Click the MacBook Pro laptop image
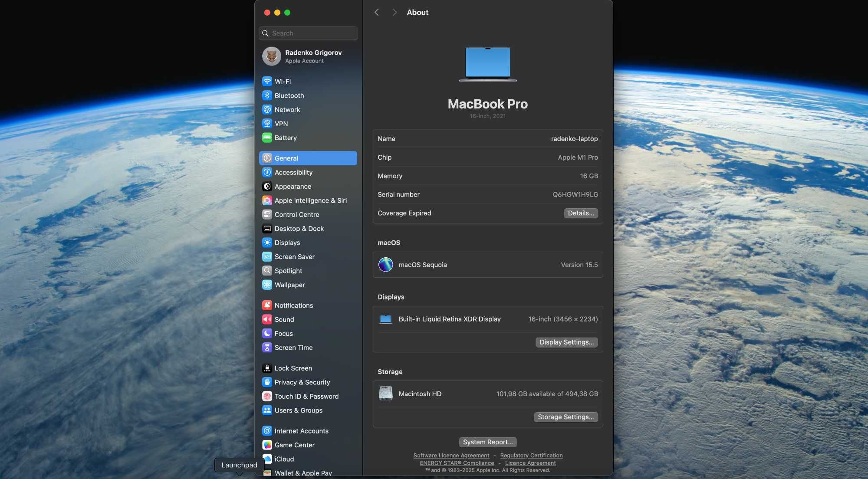The height and width of the screenshot is (479, 868). (488, 64)
